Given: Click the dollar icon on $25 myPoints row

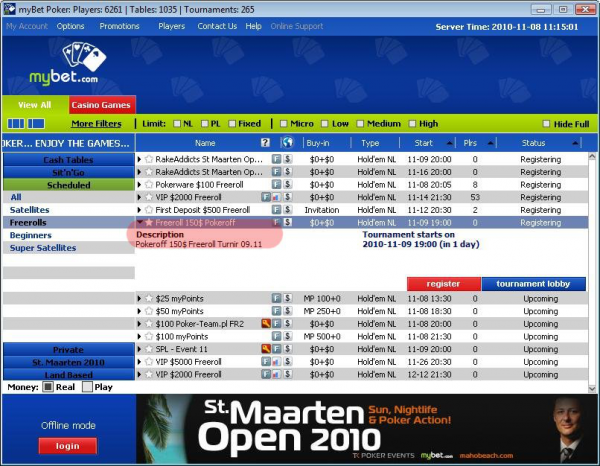Looking at the screenshot, I should (288, 298).
